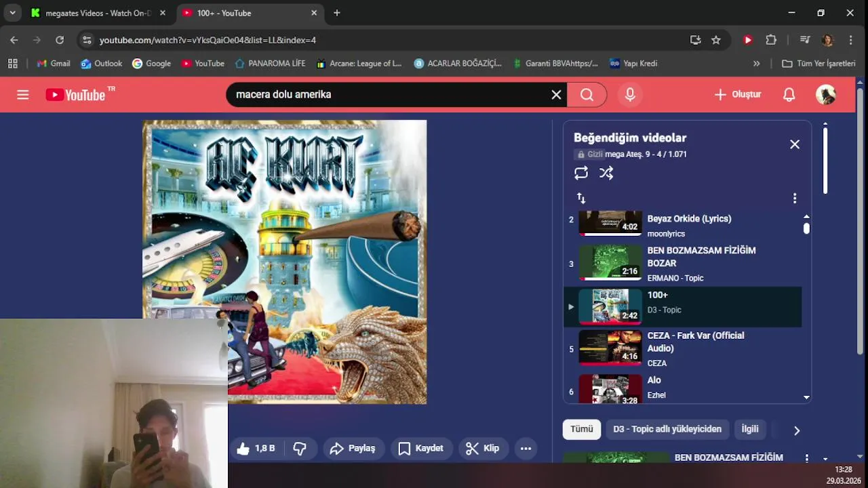Viewport: 868px width, 488px height.
Task: Toggle playlist loop (repeat) button
Action: (581, 173)
